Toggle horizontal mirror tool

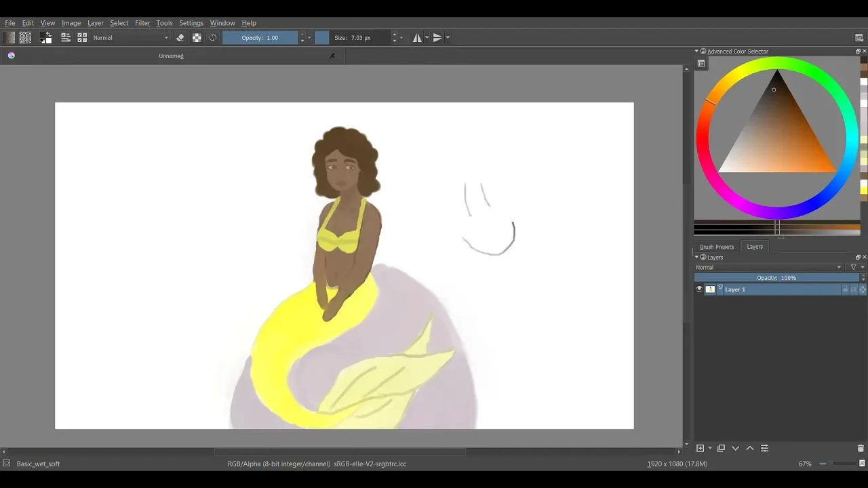[x=417, y=38]
